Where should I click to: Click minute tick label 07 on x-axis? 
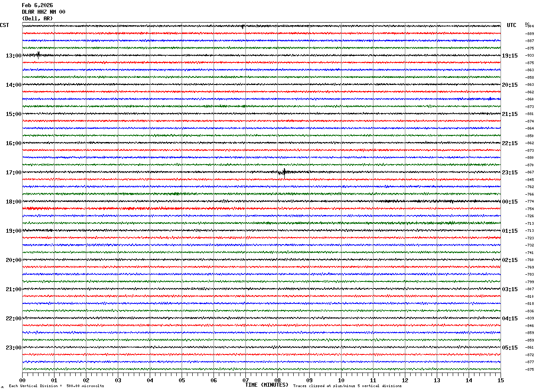245,380
